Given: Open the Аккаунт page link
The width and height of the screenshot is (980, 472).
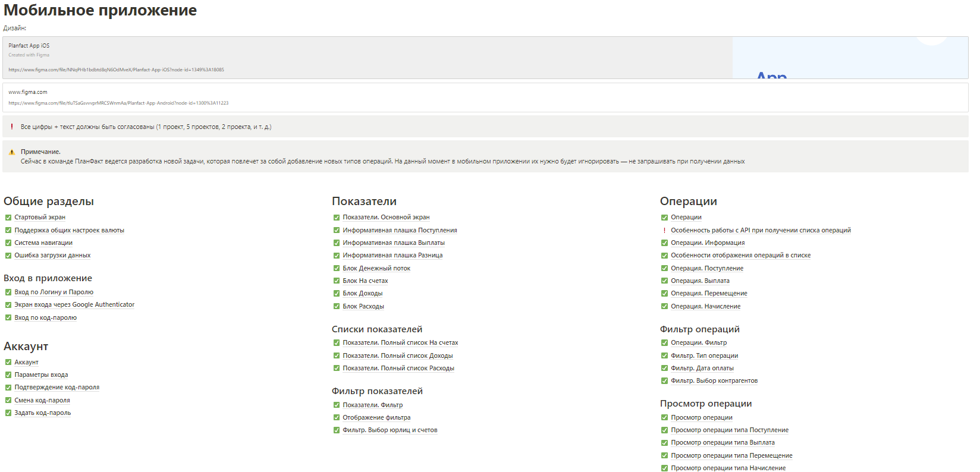Looking at the screenshot, I should pyautogui.click(x=26, y=363).
